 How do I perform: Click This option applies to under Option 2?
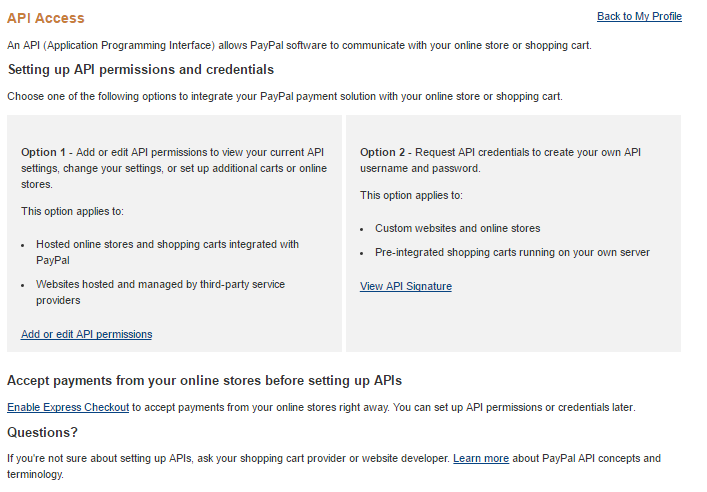point(411,195)
